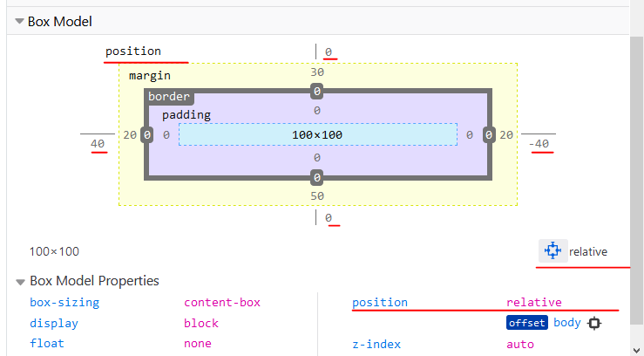
Task: Edit the margin-top value 30
Action: coord(317,73)
